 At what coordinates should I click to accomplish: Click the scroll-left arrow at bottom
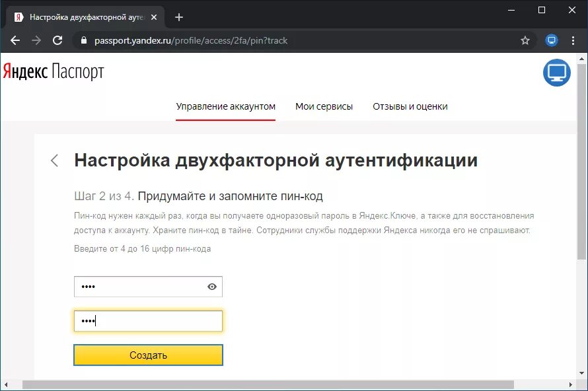(x=6, y=384)
